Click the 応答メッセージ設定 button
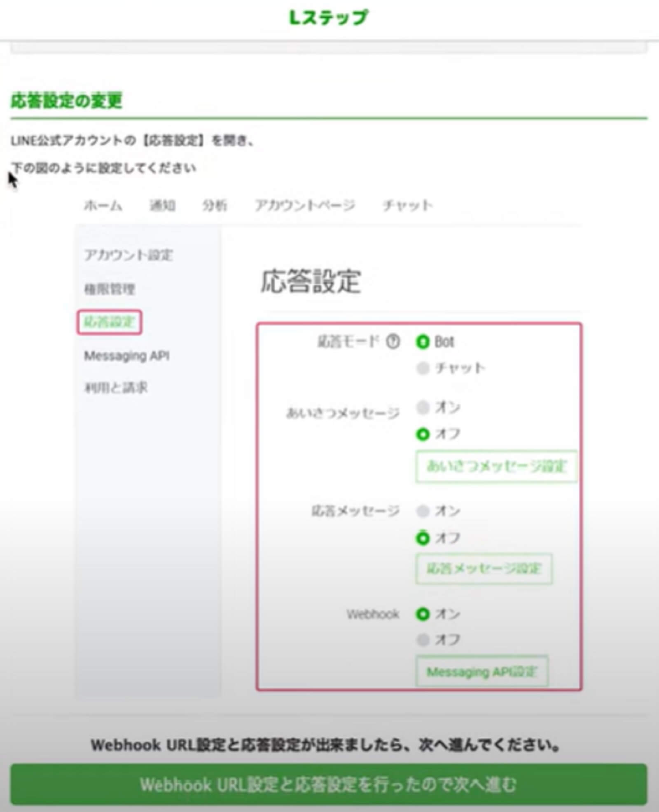 484,568
